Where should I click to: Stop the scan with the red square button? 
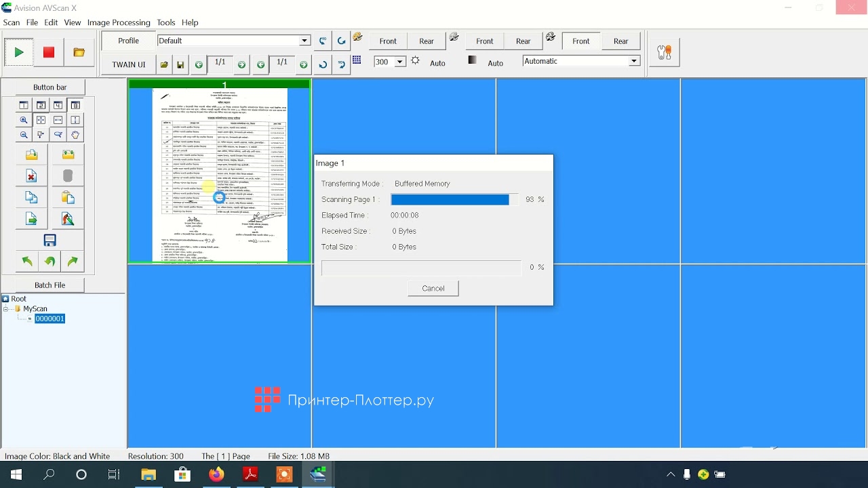coord(49,52)
